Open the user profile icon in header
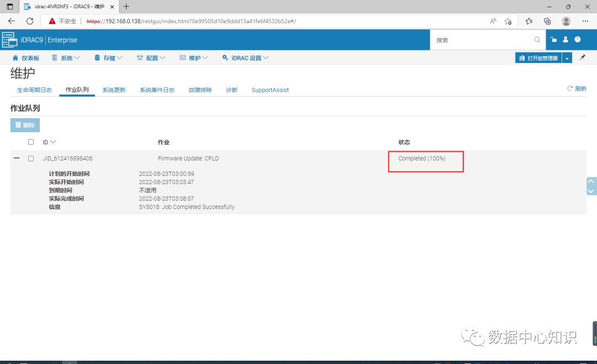597x364 pixels. [565, 40]
